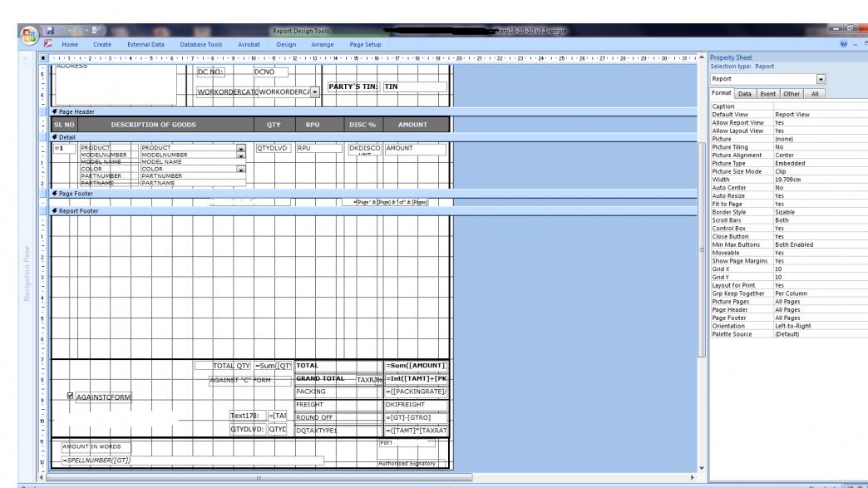Open the COLOR combo box dropdown arrow
The image size is (868, 488).
241,170
